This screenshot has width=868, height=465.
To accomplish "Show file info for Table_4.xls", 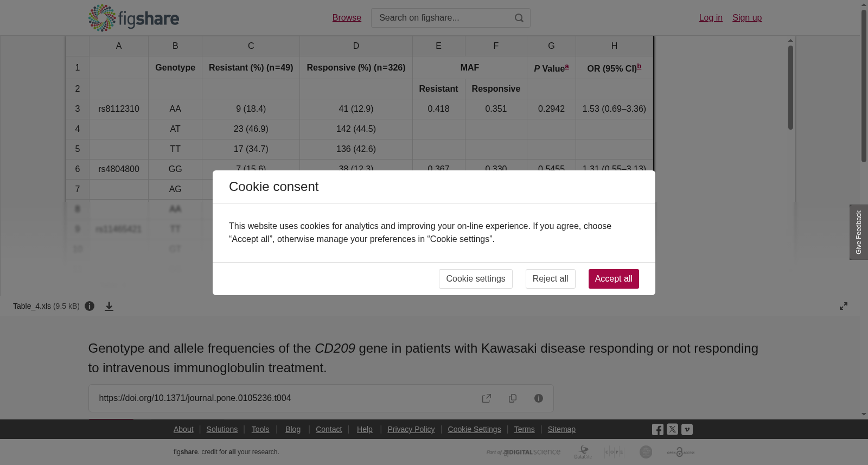I will 90,306.
